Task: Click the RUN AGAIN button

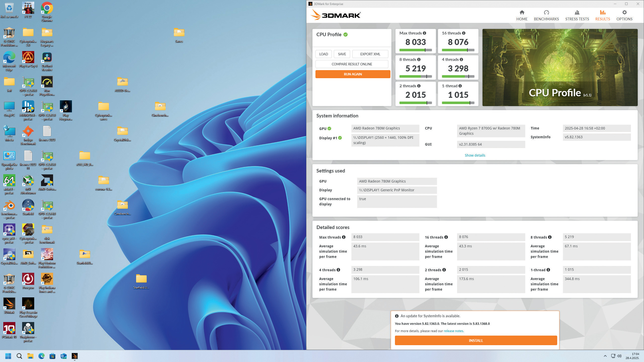Action: (x=353, y=74)
